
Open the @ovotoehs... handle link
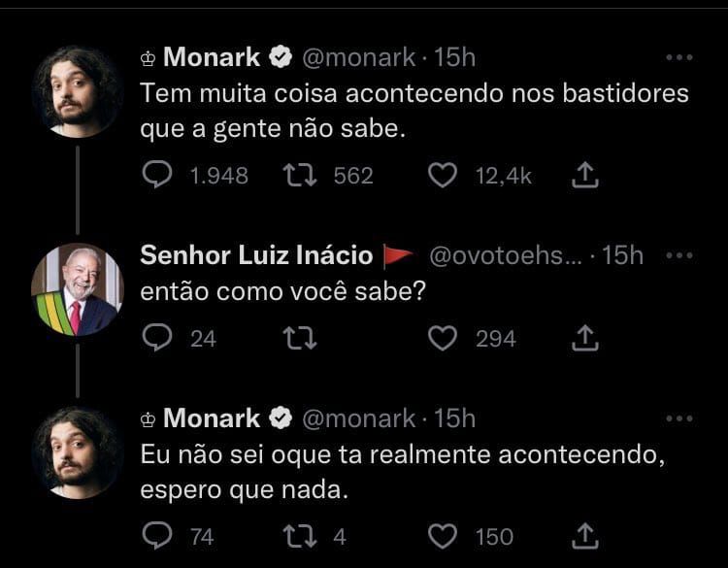[x=505, y=255]
